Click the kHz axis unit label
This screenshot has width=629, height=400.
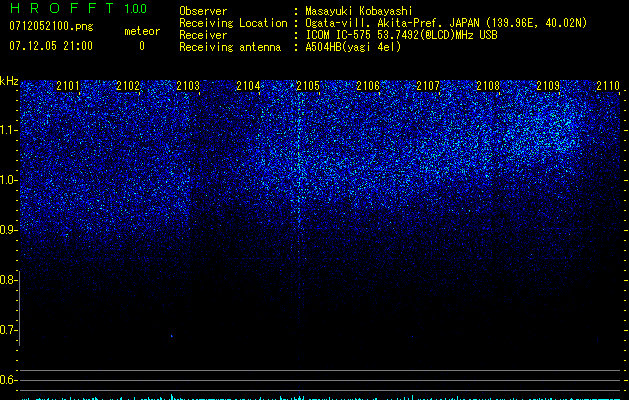(9, 81)
